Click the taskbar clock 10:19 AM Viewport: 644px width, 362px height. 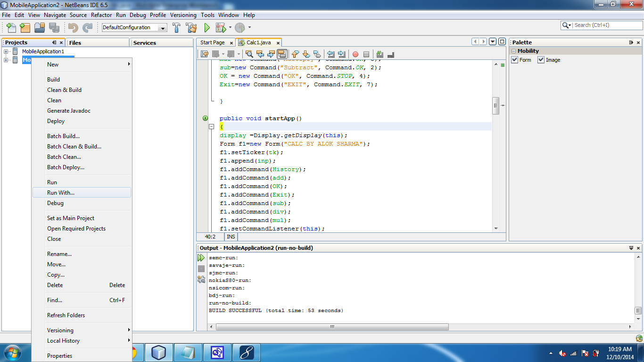(x=620, y=349)
